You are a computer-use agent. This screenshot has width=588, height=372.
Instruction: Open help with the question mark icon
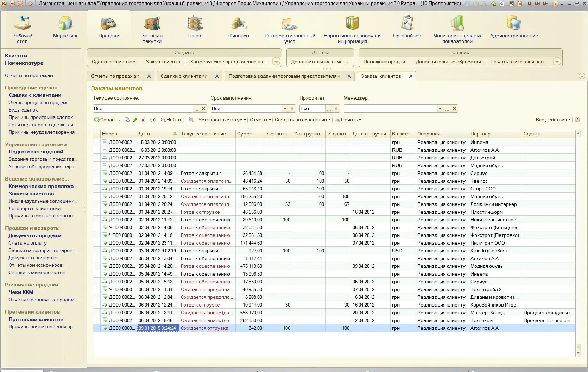(x=577, y=120)
